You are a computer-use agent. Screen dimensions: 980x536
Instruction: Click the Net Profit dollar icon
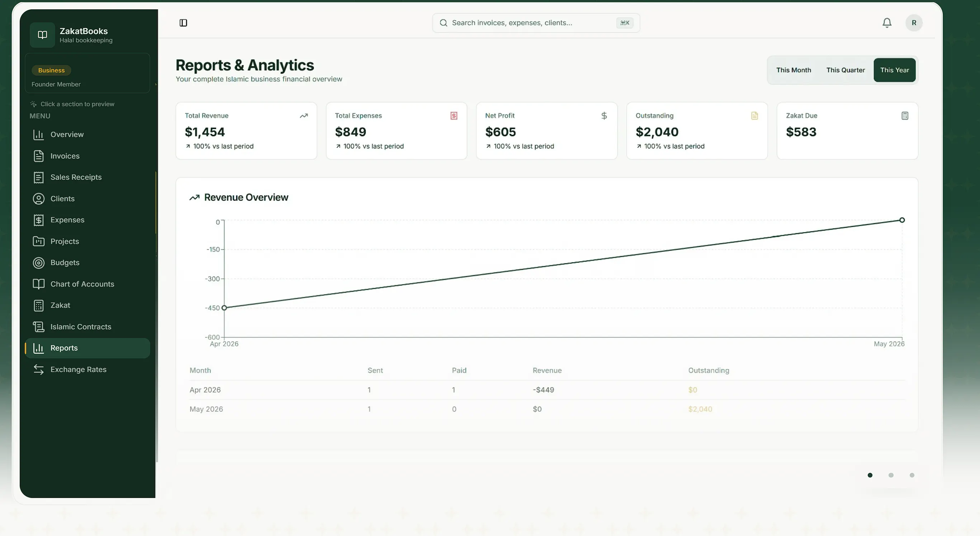[x=604, y=116]
